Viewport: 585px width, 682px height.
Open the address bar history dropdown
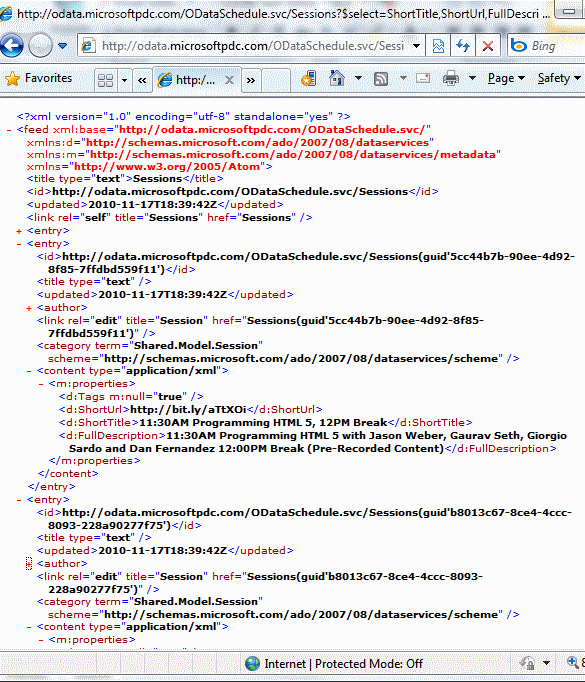[416, 46]
